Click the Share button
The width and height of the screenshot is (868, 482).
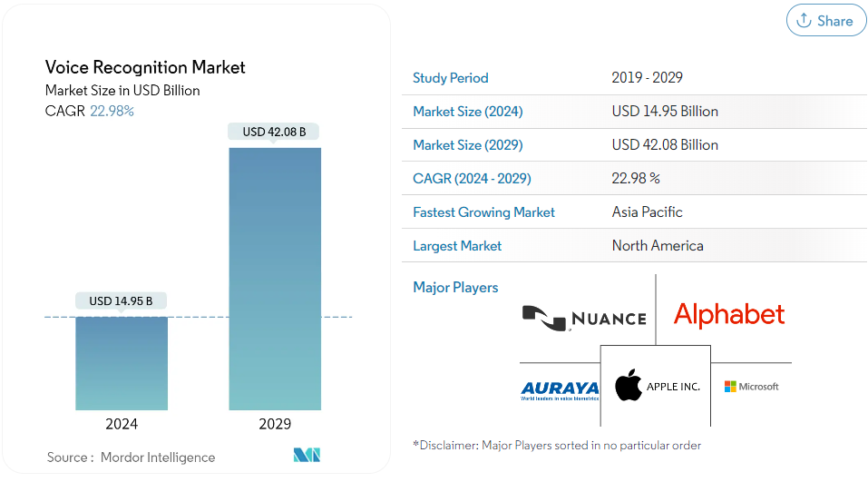click(825, 21)
